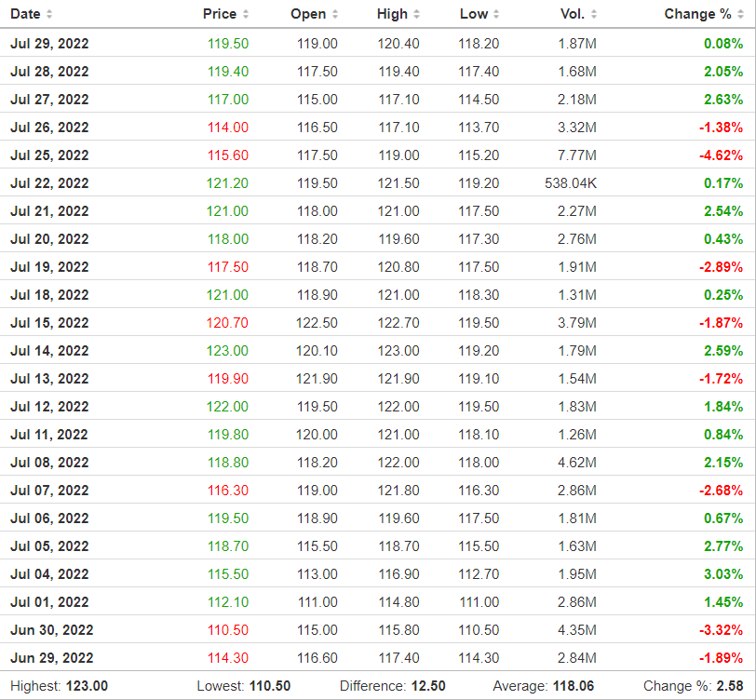
Task: Click the Jul 14, 2022 row date
Action: pos(49,351)
